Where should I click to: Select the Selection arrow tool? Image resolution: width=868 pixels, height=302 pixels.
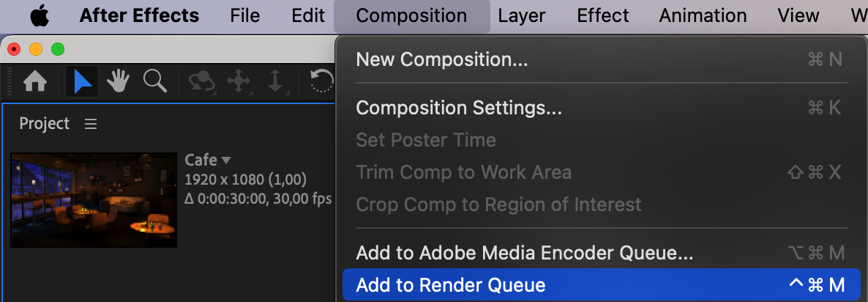click(82, 82)
